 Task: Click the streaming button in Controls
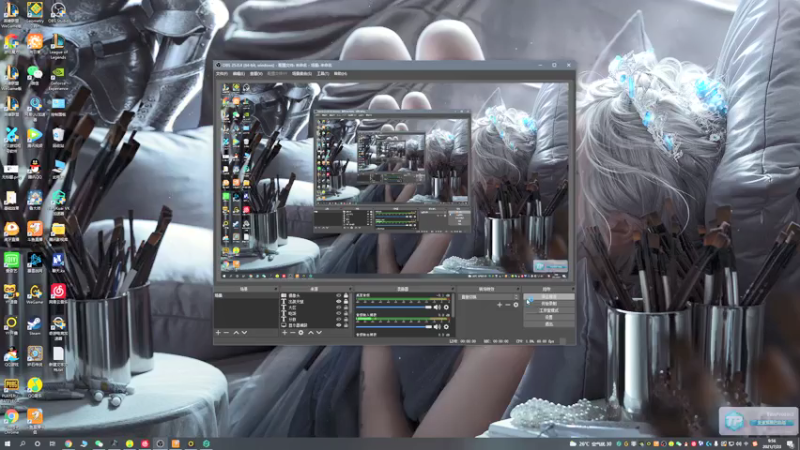(549, 296)
